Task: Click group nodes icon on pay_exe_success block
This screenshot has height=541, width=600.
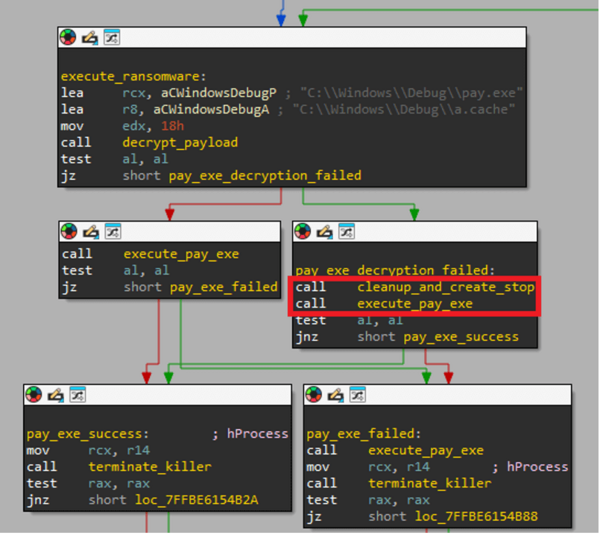Action: (x=76, y=395)
